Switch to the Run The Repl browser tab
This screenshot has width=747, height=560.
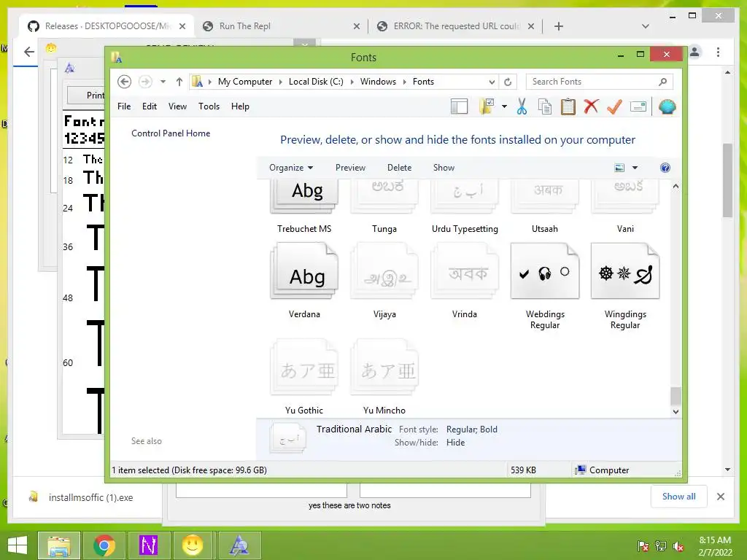pos(281,26)
